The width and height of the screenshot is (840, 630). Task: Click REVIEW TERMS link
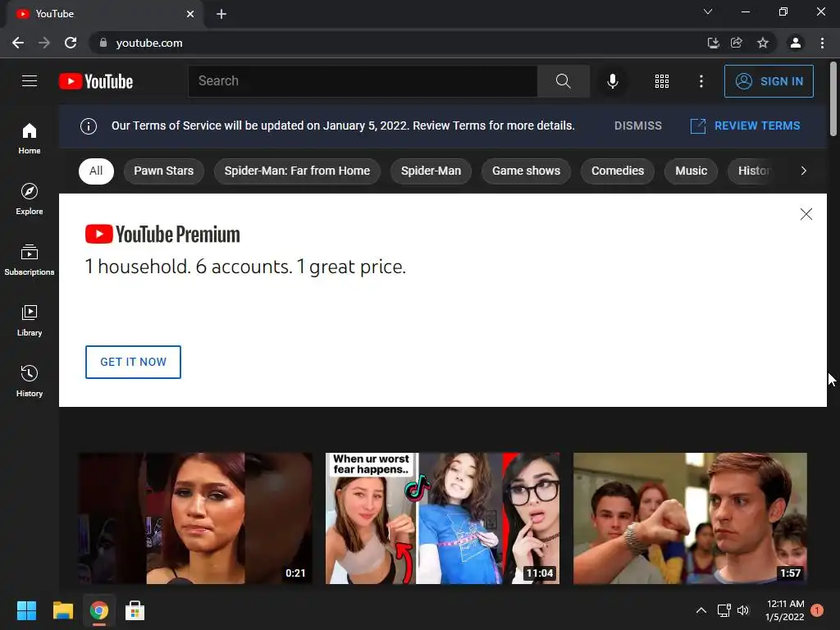pyautogui.click(x=745, y=126)
